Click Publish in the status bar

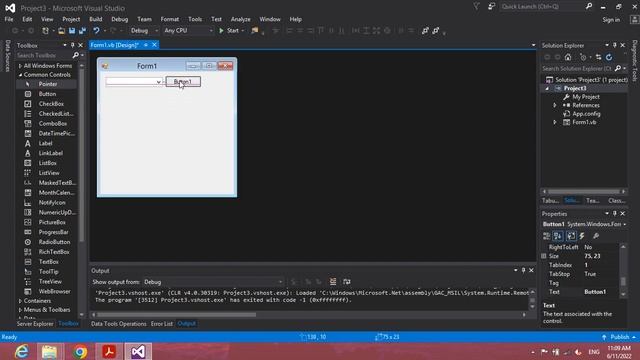point(620,337)
